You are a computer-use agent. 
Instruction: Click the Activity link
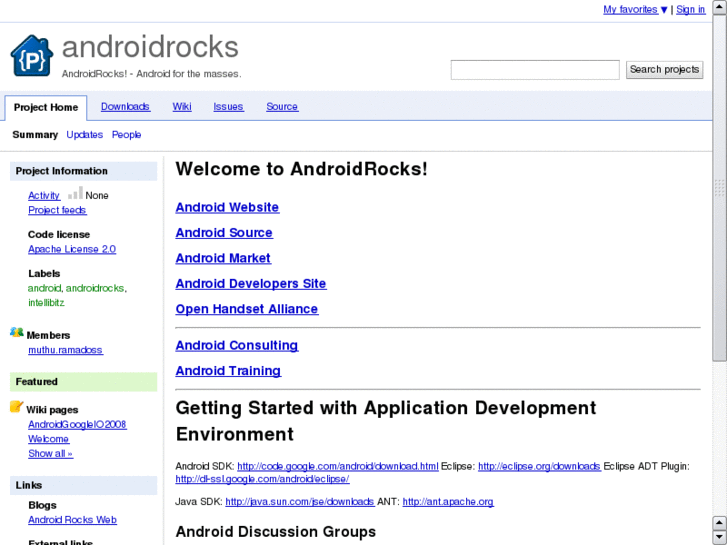click(x=44, y=196)
